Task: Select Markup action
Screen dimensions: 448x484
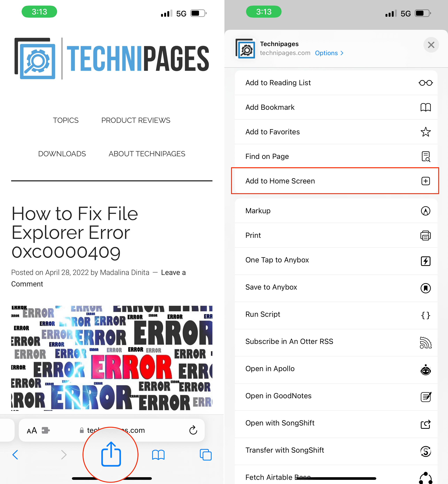Action: [x=336, y=211]
